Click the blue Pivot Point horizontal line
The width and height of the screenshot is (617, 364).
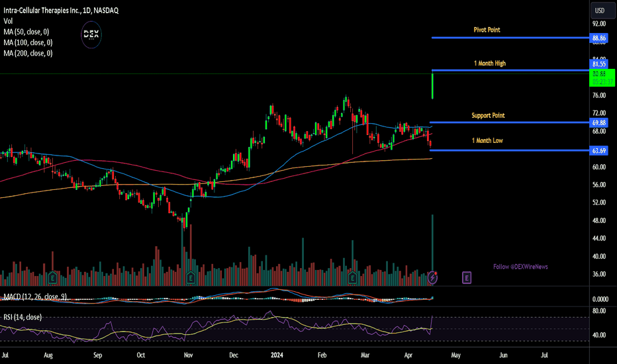tap(510, 38)
